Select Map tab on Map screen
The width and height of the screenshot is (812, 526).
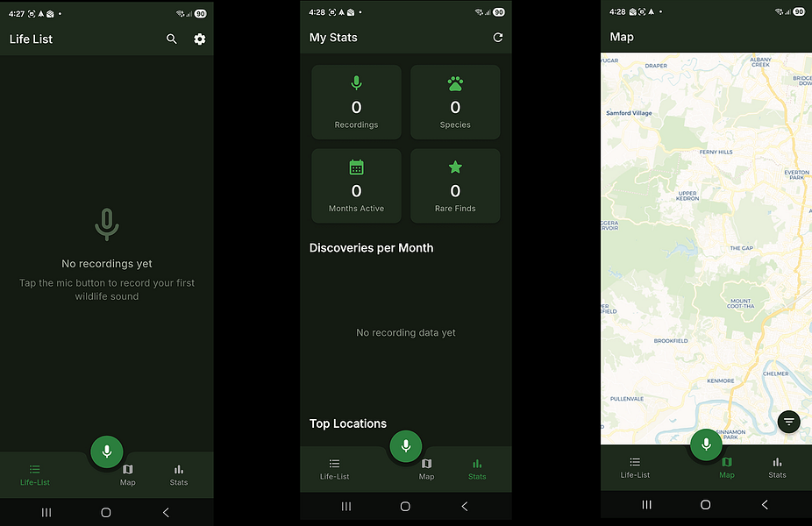click(727, 468)
